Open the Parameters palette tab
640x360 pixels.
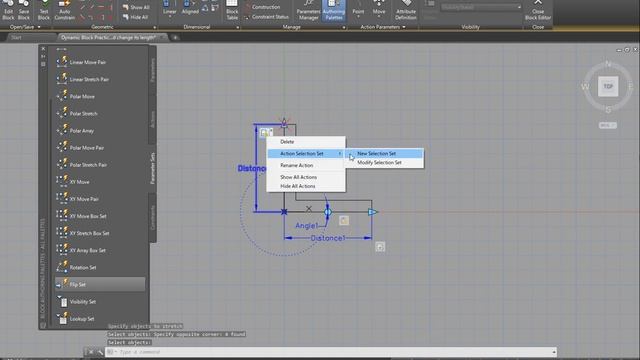click(x=153, y=70)
